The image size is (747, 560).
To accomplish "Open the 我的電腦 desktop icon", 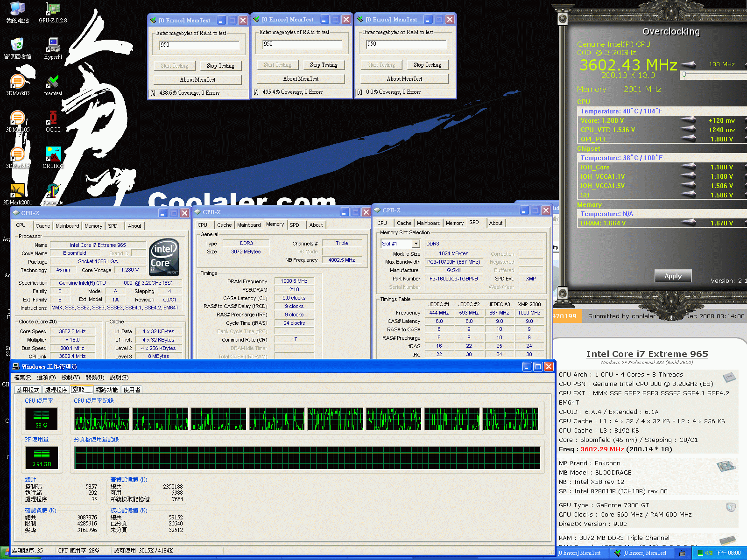I will [17, 13].
